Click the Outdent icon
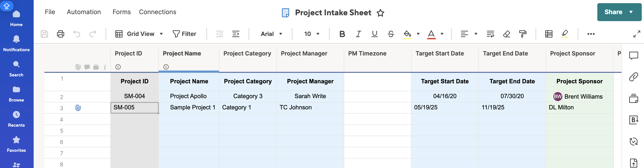This screenshot has width=644, height=168. [219, 34]
